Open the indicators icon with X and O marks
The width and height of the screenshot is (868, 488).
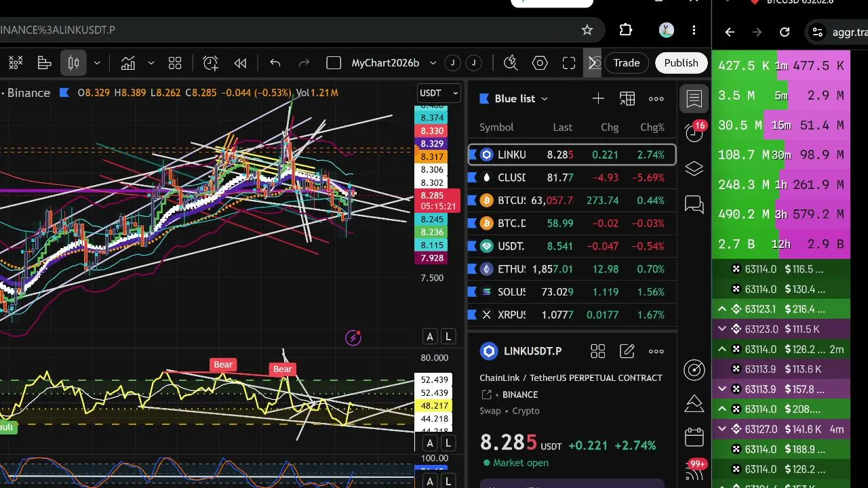[16, 63]
